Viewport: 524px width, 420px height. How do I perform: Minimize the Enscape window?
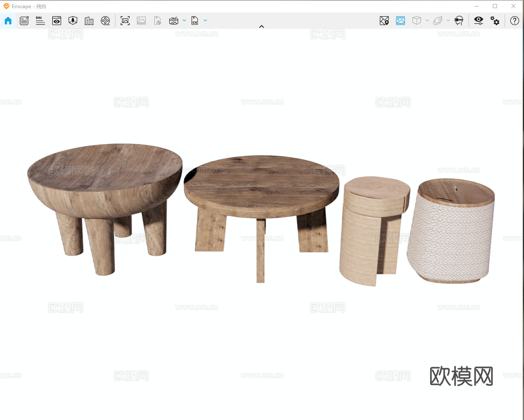click(x=477, y=6)
